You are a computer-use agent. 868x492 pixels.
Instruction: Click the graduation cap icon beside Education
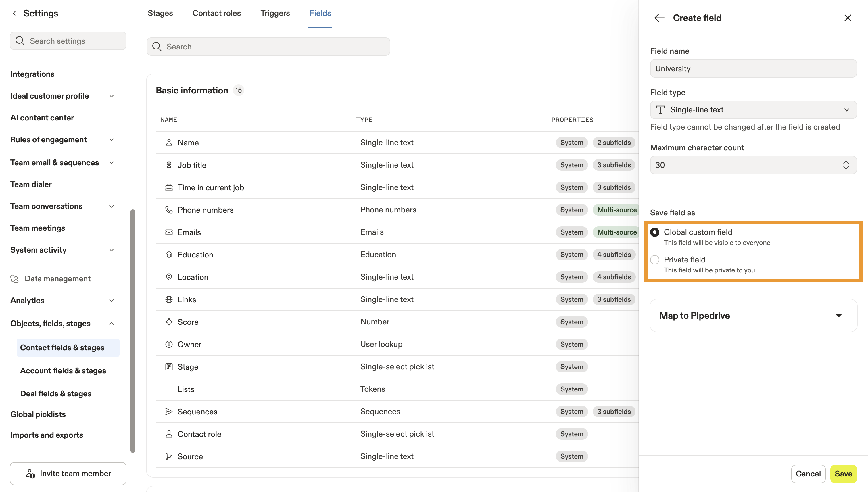[169, 254]
